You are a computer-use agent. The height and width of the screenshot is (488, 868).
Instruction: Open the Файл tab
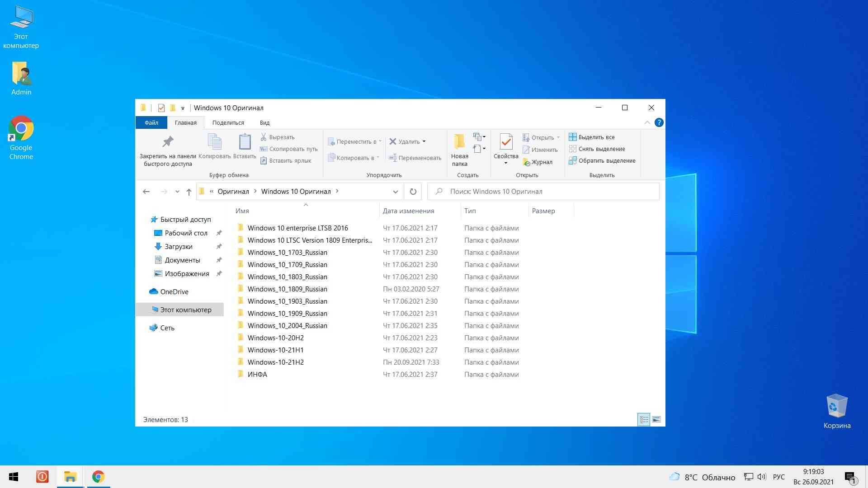pyautogui.click(x=151, y=122)
